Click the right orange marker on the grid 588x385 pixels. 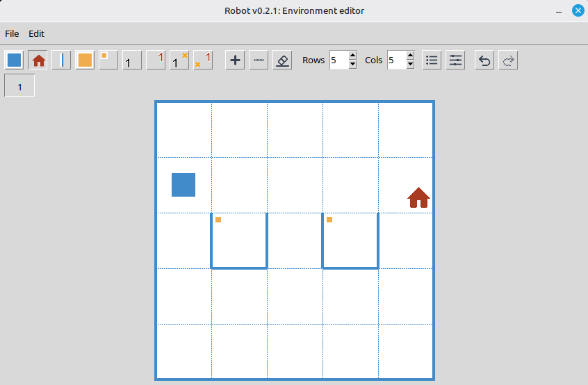tap(329, 220)
